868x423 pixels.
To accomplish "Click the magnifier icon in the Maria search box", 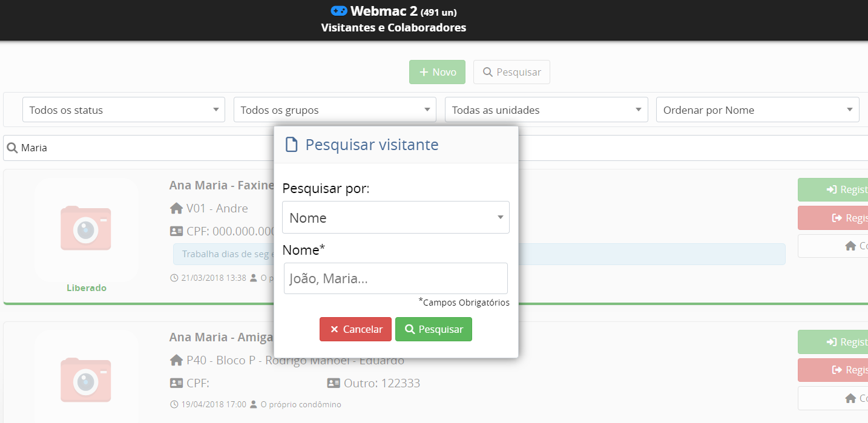I will click(x=12, y=148).
